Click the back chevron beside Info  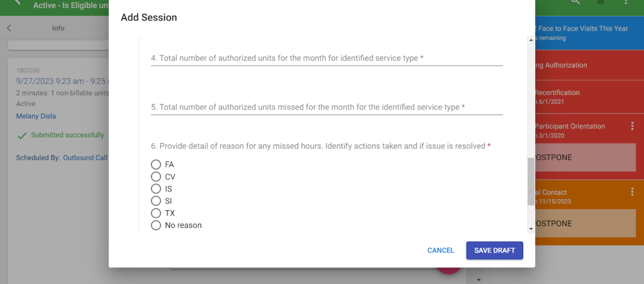[9, 28]
